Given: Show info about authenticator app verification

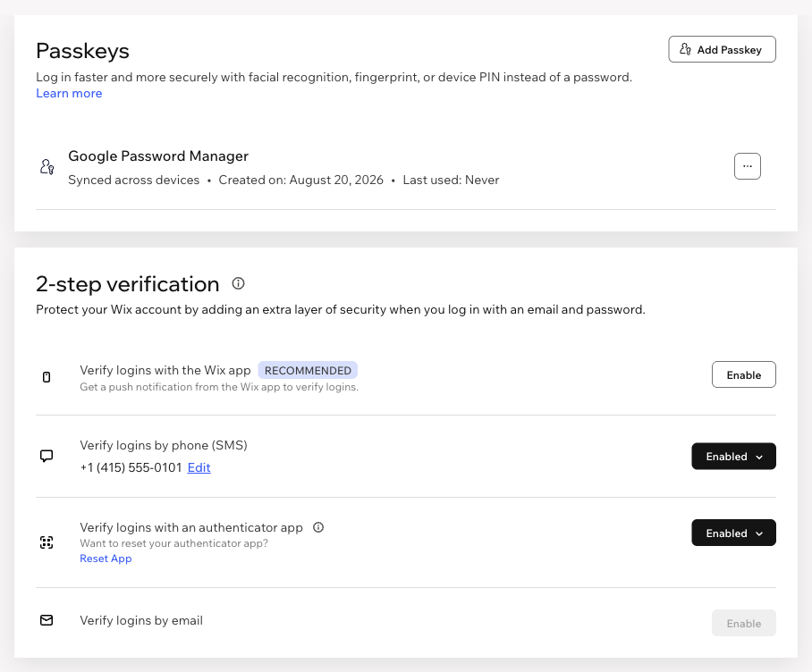Looking at the screenshot, I should [x=318, y=527].
